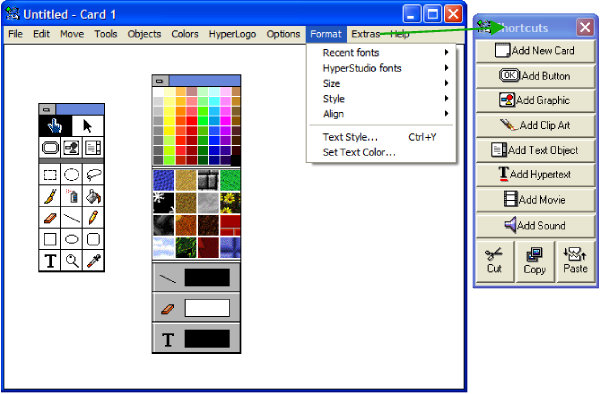This screenshot has height=394, width=600.
Task: Click the Add New Card button
Action: (x=535, y=50)
